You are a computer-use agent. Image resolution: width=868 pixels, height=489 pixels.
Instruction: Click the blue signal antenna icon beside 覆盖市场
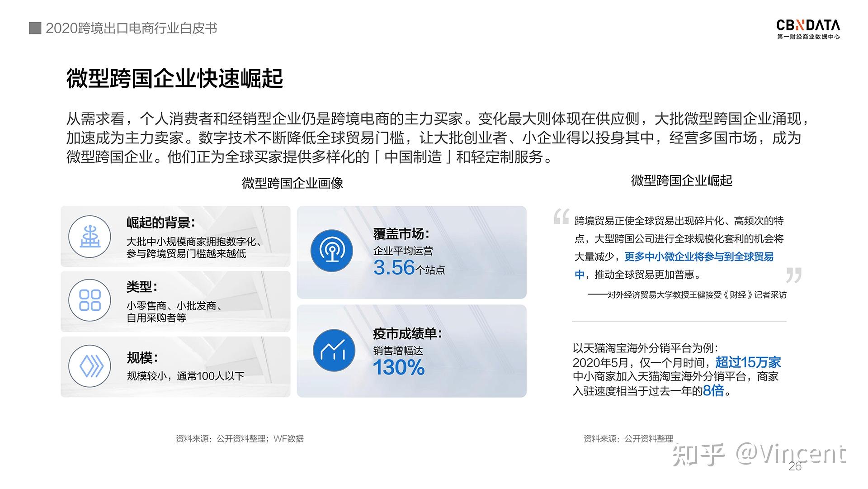[332, 251]
